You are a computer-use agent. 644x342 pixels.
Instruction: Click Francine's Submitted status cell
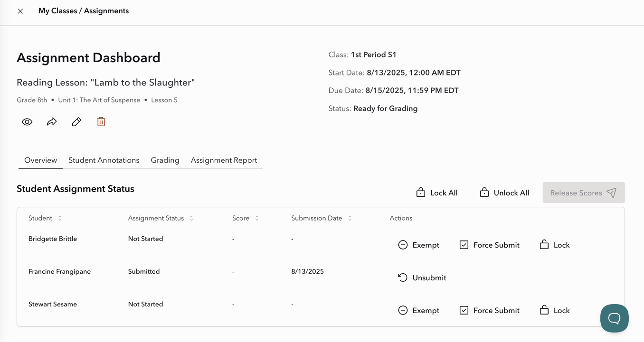click(144, 271)
